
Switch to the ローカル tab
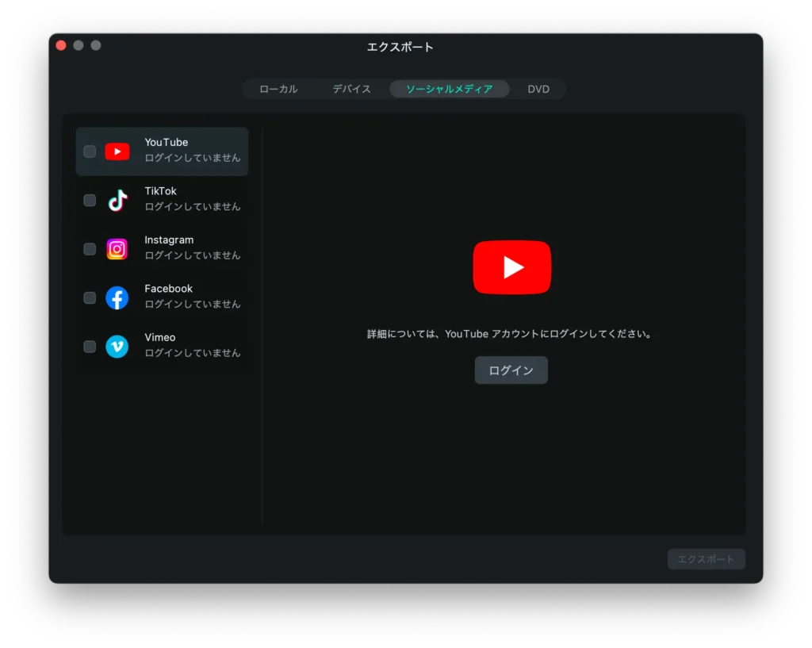278,89
